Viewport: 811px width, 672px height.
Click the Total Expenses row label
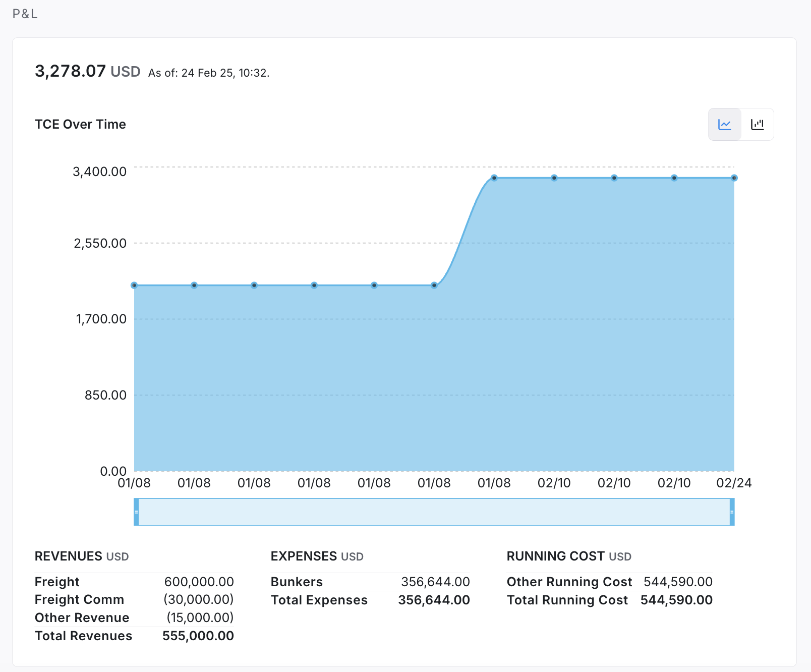(319, 600)
